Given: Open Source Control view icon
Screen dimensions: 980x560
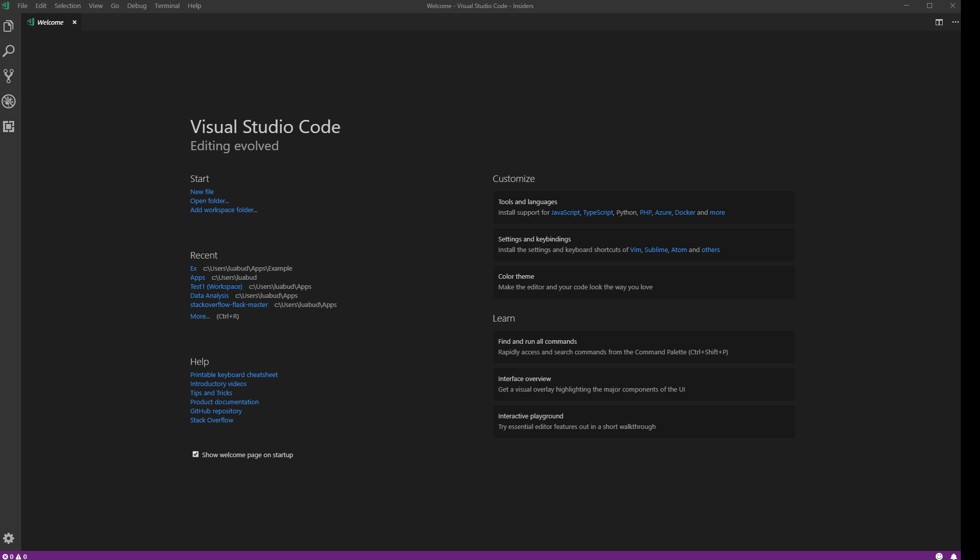Looking at the screenshot, I should tap(9, 76).
